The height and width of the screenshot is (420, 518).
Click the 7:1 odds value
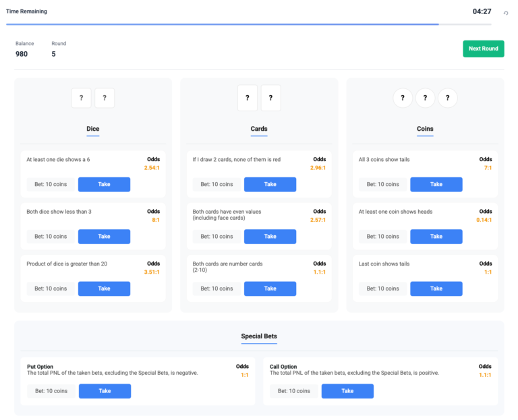pos(488,168)
